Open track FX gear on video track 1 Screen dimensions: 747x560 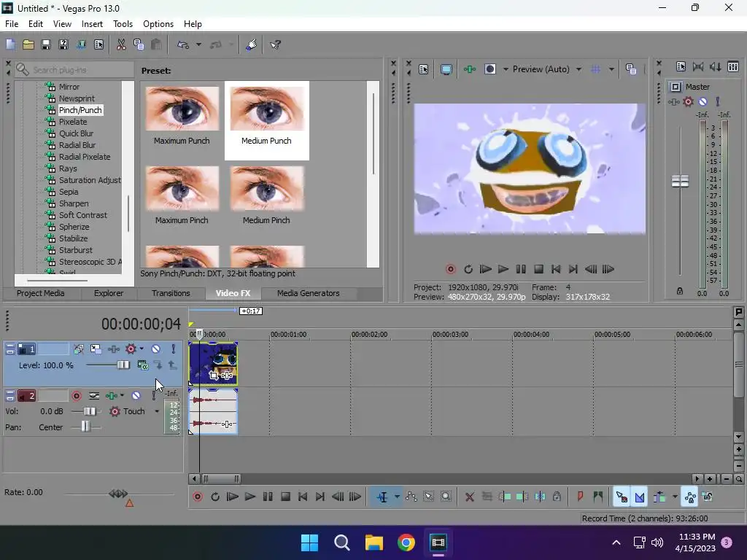[131, 349]
